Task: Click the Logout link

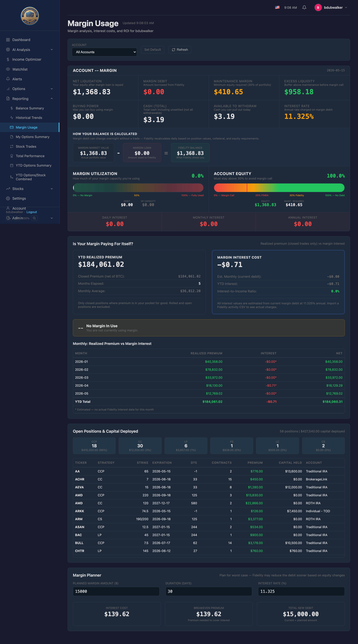Action: point(32,212)
